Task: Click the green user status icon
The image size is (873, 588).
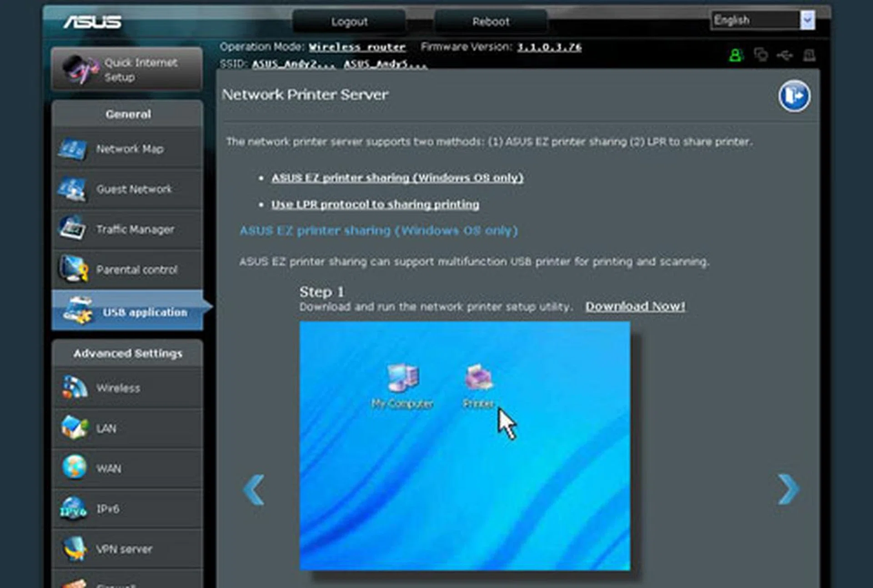Action: pyautogui.click(x=736, y=55)
